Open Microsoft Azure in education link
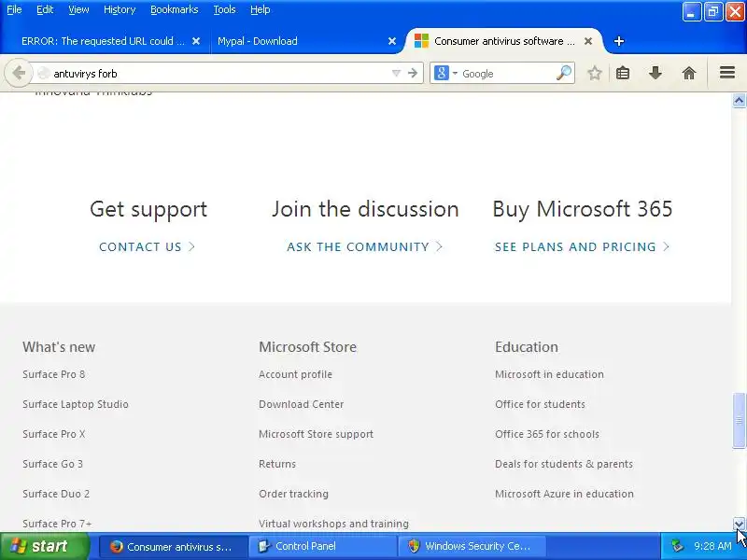Screen dimensions: 747x560 point(564,494)
